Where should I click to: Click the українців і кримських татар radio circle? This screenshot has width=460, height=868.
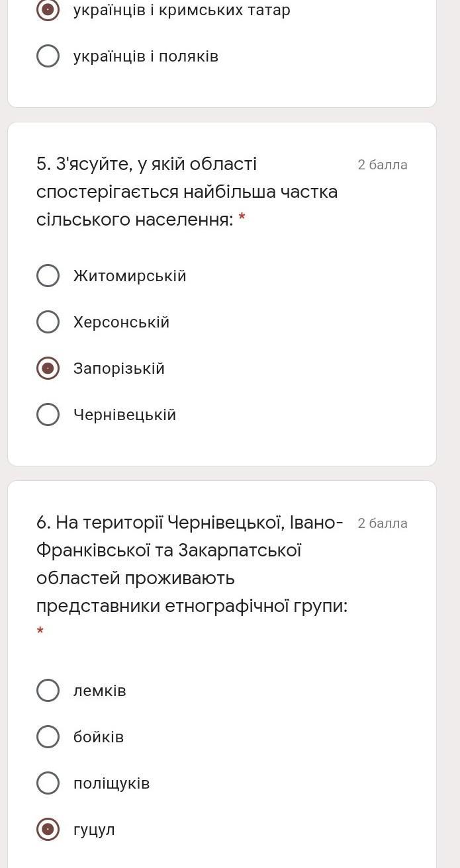pyautogui.click(x=48, y=10)
